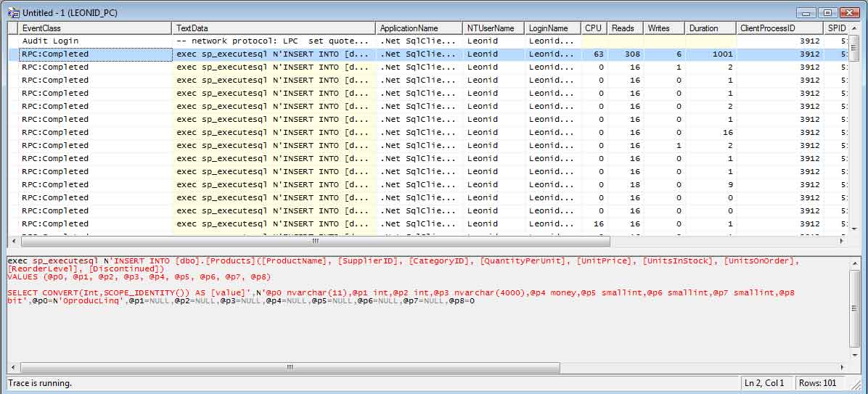
Task: Click the 'Trace is running.' status message
Action: click(x=40, y=383)
